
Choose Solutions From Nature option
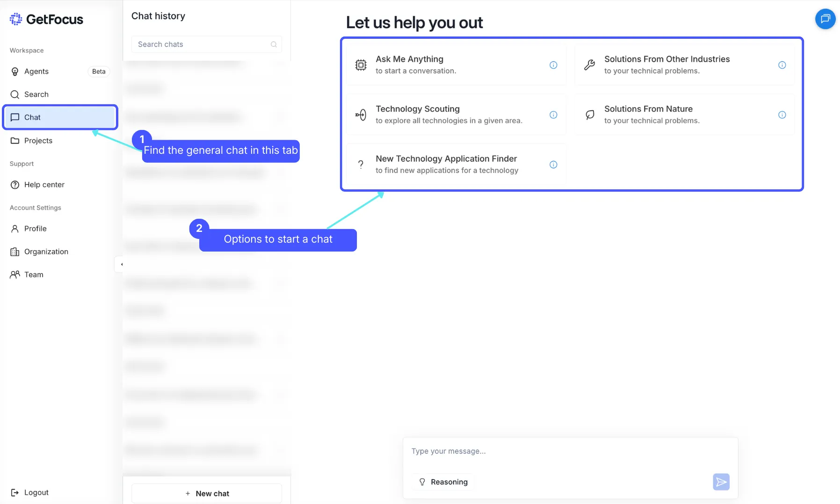pos(685,115)
